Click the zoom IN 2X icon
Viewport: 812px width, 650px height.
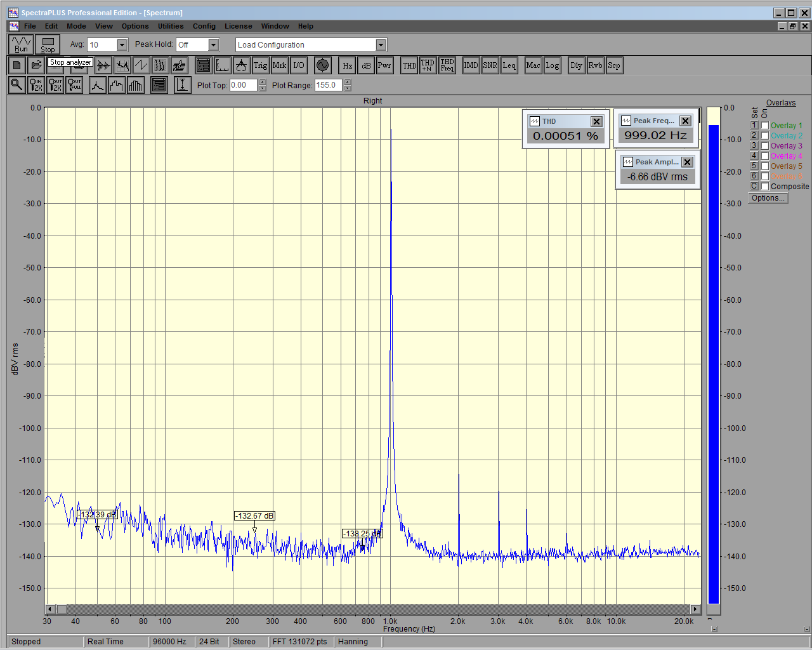coord(36,84)
